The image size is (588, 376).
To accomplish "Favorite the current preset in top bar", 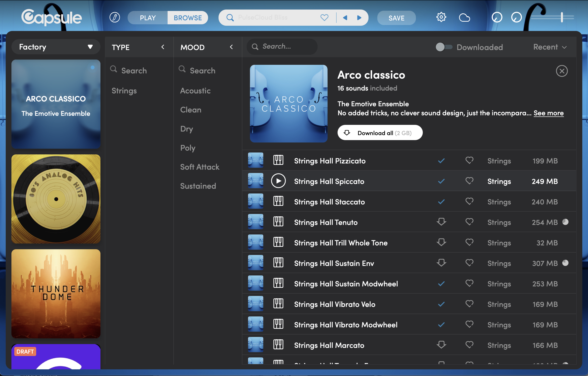I will pos(324,18).
